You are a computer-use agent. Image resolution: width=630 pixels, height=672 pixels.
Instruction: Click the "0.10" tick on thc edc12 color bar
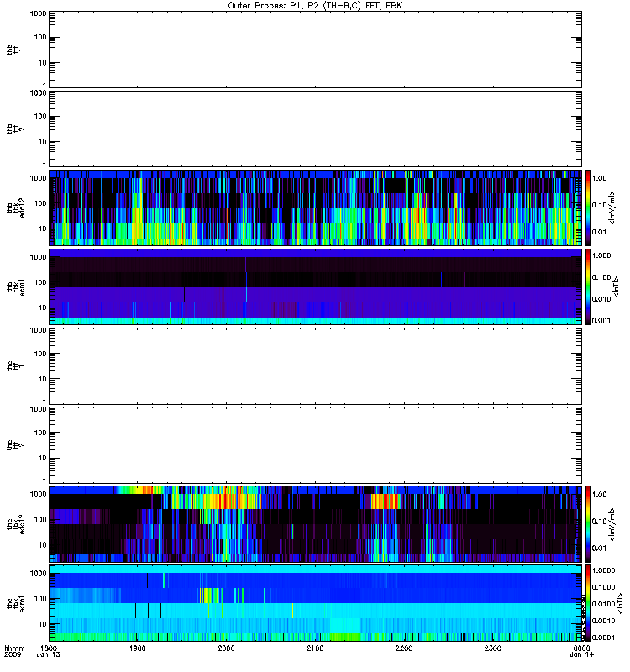(x=600, y=522)
